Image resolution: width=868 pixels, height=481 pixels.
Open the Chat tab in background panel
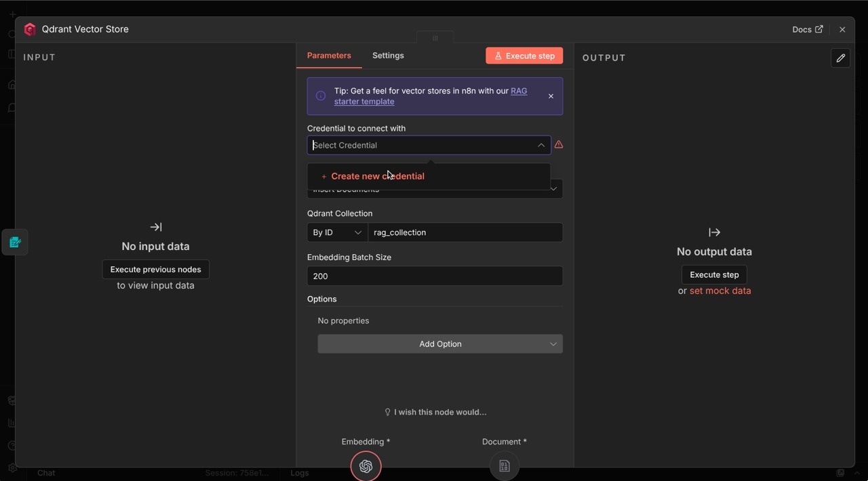point(46,473)
